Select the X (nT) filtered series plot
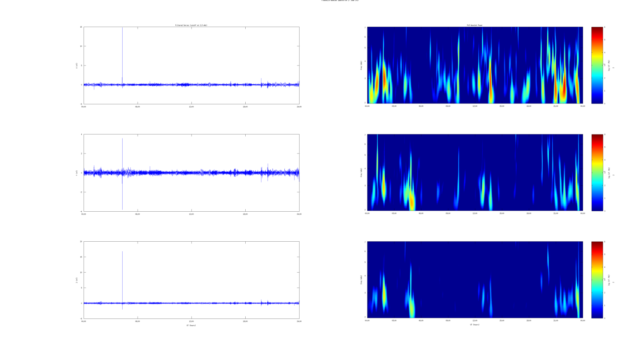Viewport: 644px width, 358px height. pyautogui.click(x=191, y=65)
